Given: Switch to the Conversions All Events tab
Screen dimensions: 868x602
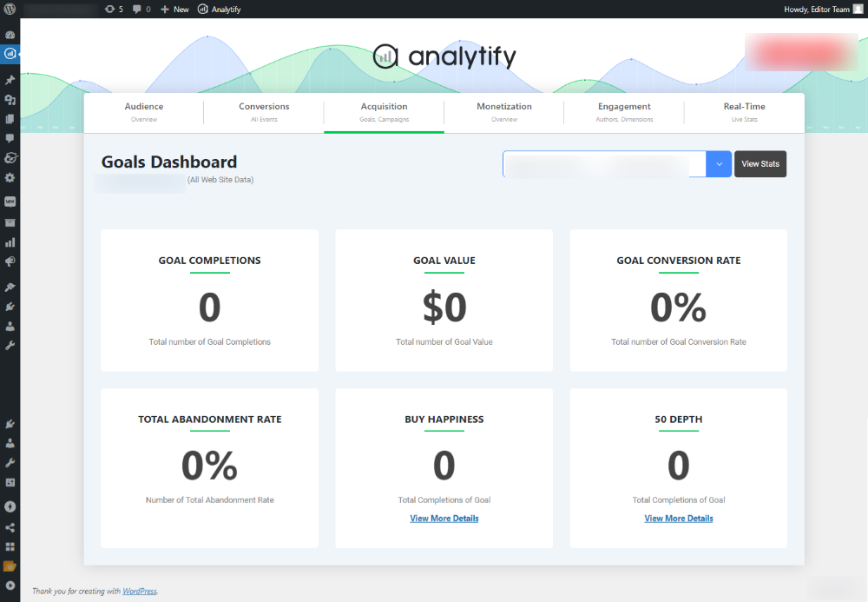Looking at the screenshot, I should pos(264,112).
